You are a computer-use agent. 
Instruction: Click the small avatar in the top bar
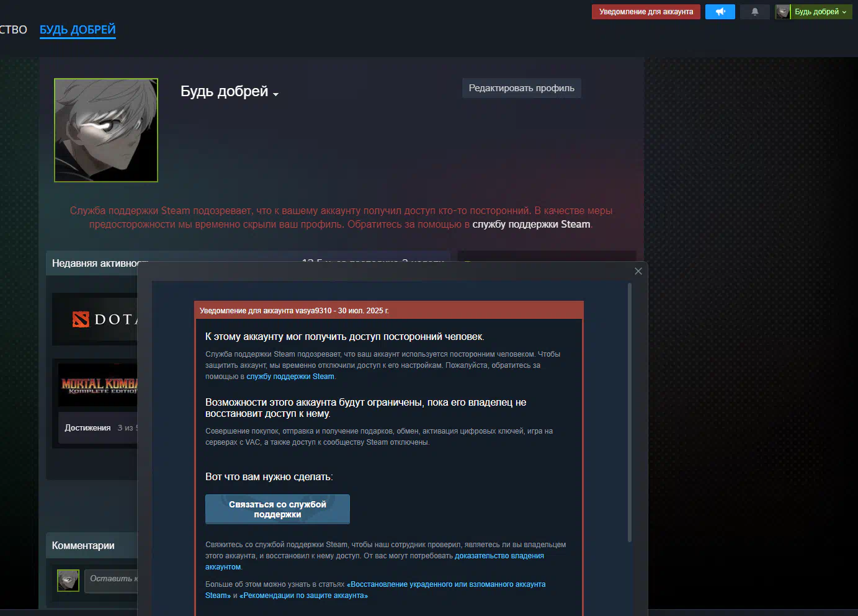[783, 12]
